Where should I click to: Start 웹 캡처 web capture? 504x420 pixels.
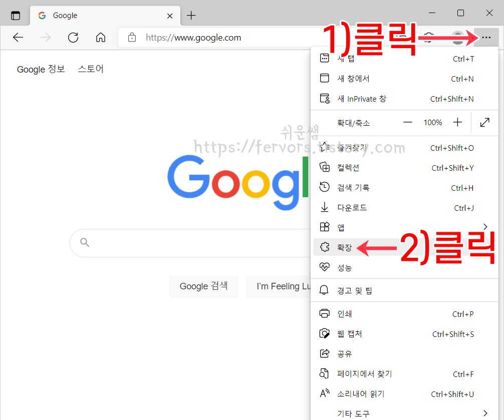point(404,333)
